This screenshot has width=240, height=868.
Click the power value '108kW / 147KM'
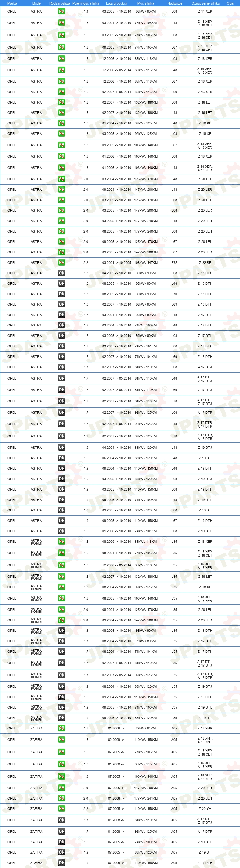(145, 263)
